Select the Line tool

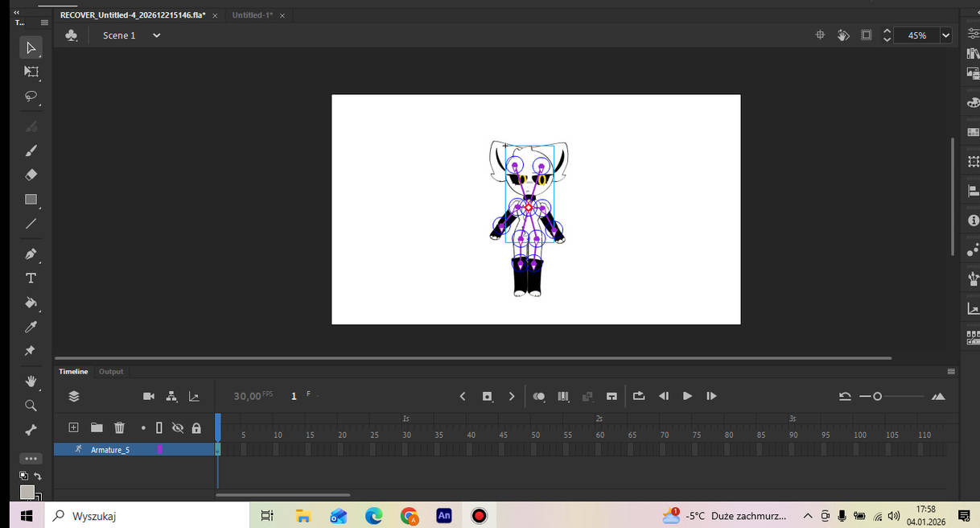(31, 224)
